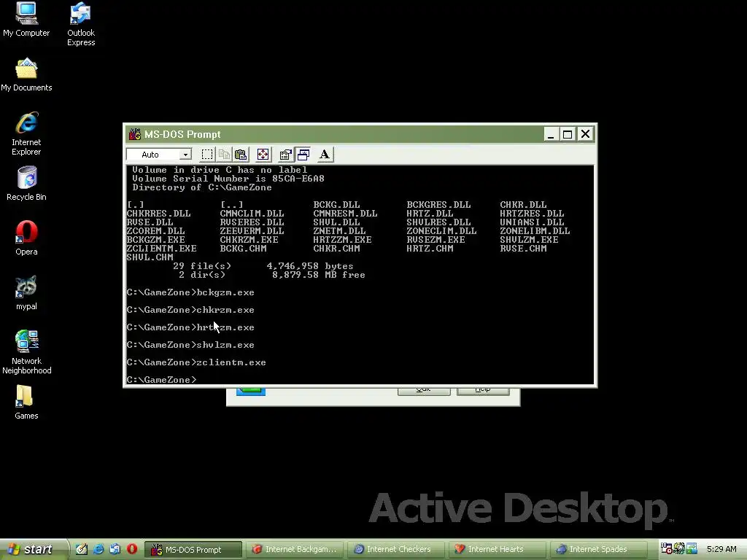This screenshot has height=560, width=747.
Task: Switch to MS-DOS Prompt taskbar button
Action: 193,550
